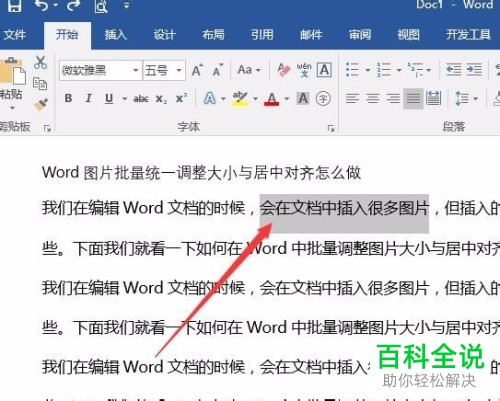500x401 pixels.
Task: Undo the last action
Action: (x=42, y=5)
